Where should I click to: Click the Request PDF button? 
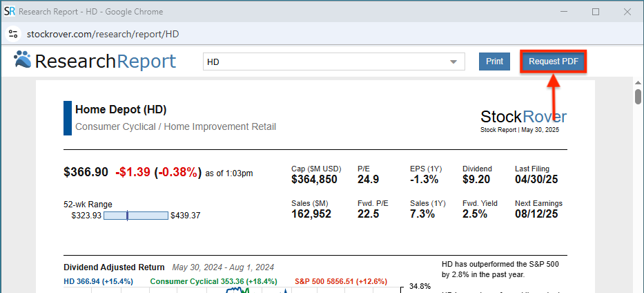coord(553,62)
